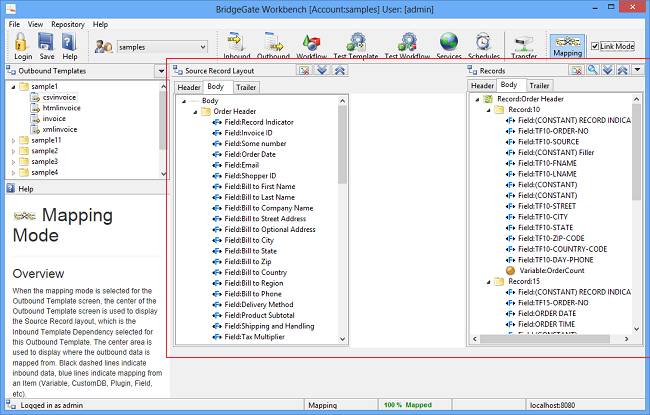Screen dimensions: 650x415
Task: Switch to Header tab in Records panel
Action: pos(482,86)
